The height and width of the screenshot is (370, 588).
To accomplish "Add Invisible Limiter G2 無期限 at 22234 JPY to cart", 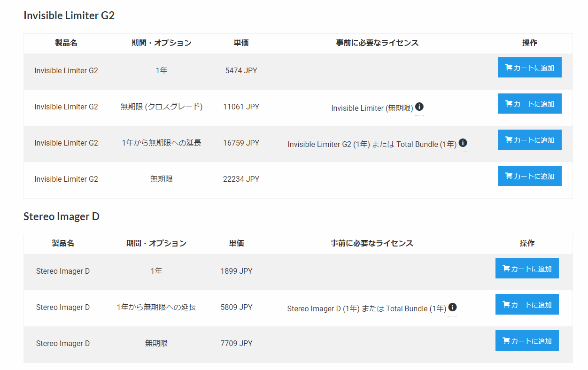I will [x=529, y=176].
